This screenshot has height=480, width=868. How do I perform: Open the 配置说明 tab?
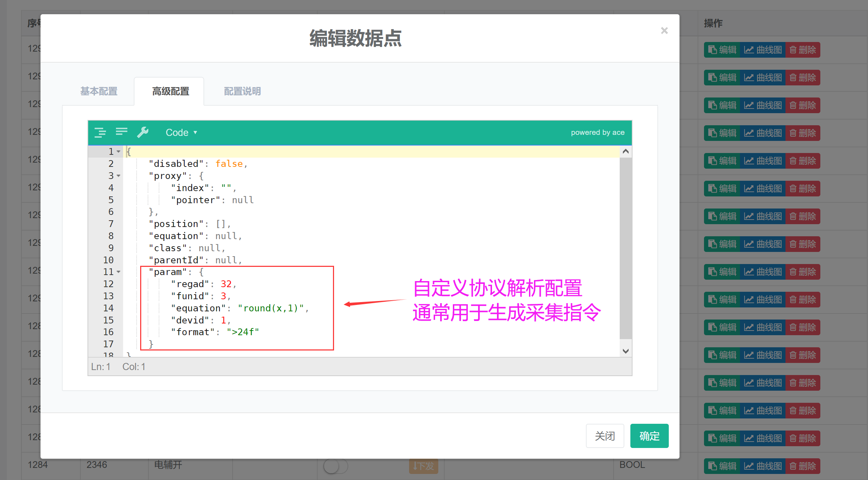click(x=242, y=91)
